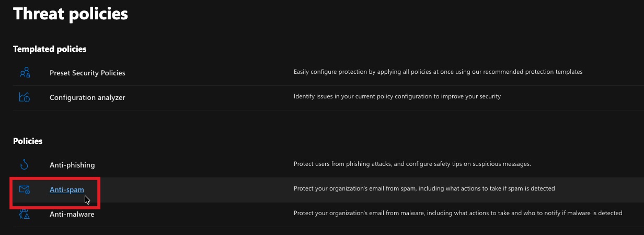
Task: Open the Configuration analyzer
Action: click(x=87, y=97)
